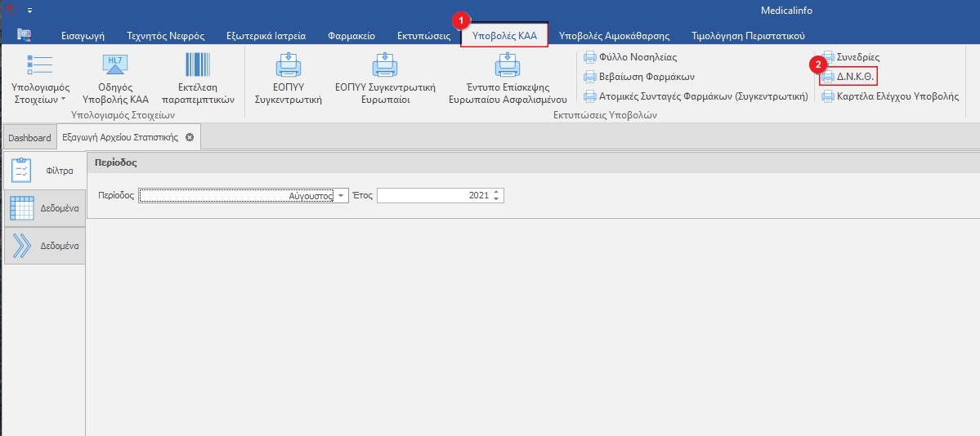
Task: Close Εξαγωγή Αρχείου Στατιστικής tab
Action: pyautogui.click(x=190, y=137)
